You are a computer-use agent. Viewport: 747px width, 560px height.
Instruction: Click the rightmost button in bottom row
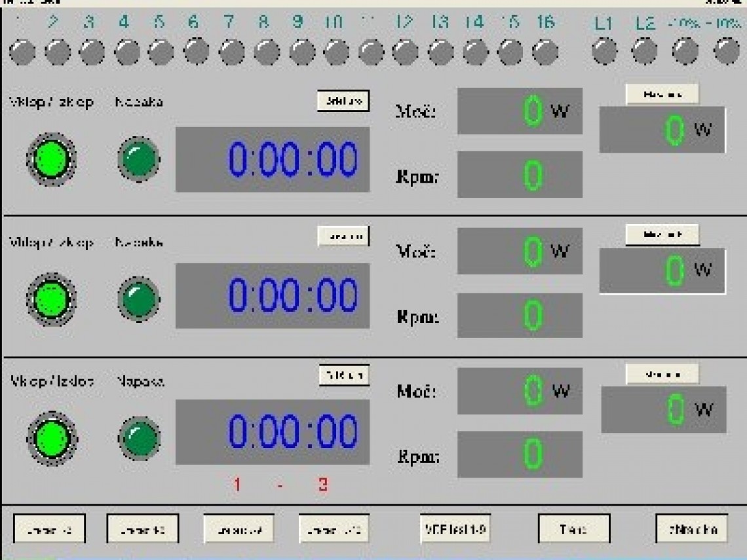pyautogui.click(x=692, y=529)
